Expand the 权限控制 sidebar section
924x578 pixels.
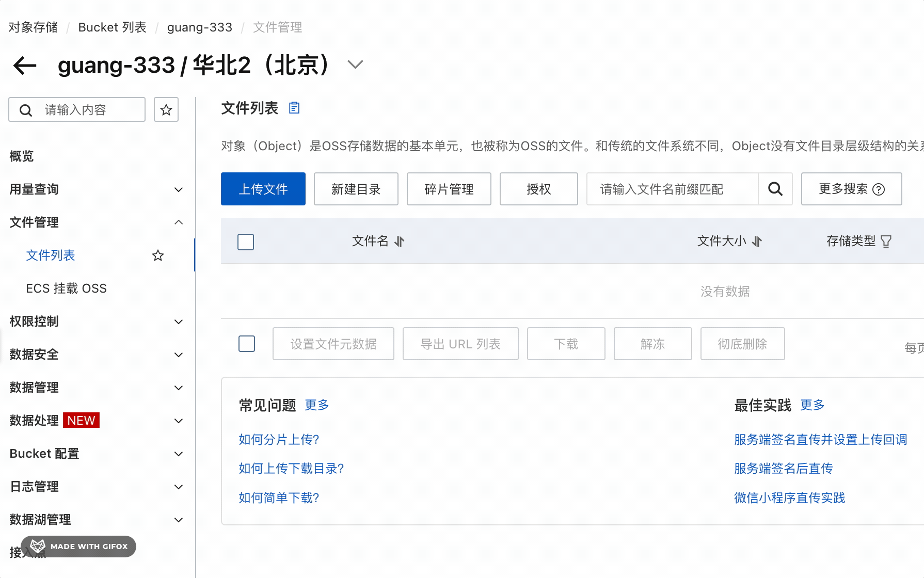tap(179, 322)
